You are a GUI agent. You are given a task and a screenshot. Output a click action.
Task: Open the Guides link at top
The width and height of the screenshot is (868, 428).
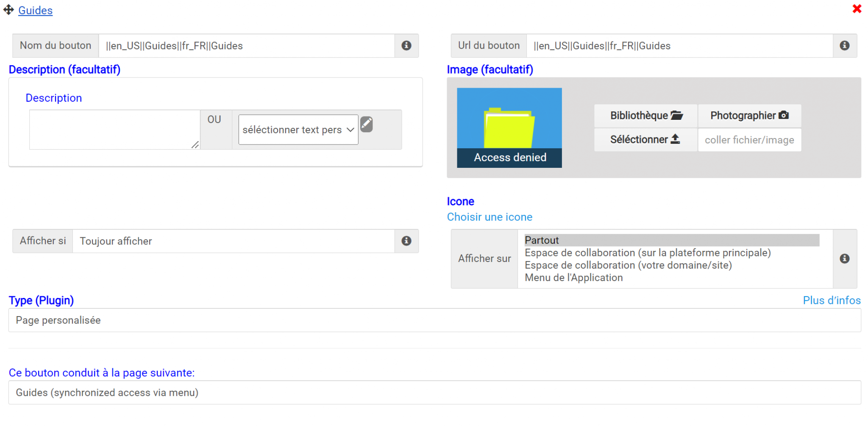click(35, 11)
